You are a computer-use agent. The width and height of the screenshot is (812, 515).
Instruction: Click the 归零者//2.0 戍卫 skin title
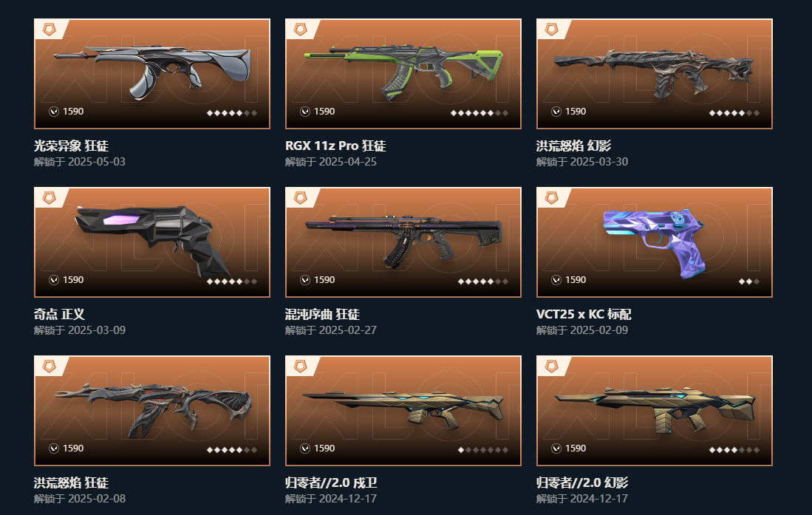pos(331,483)
